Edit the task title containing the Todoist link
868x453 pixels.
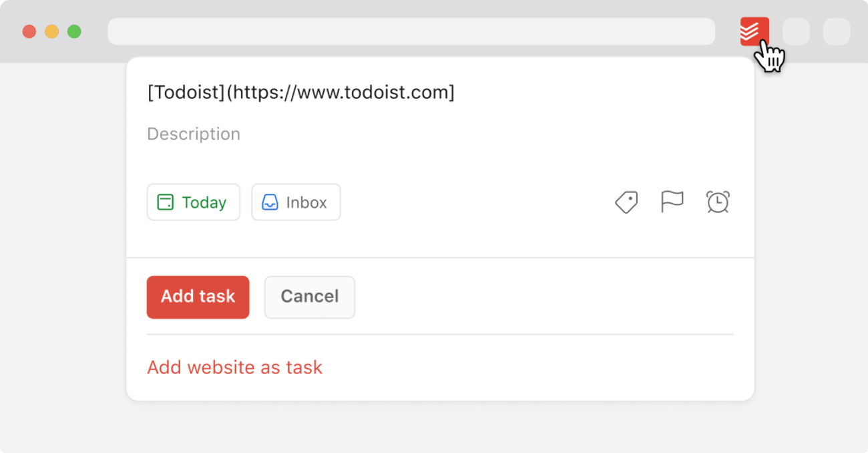(300, 92)
